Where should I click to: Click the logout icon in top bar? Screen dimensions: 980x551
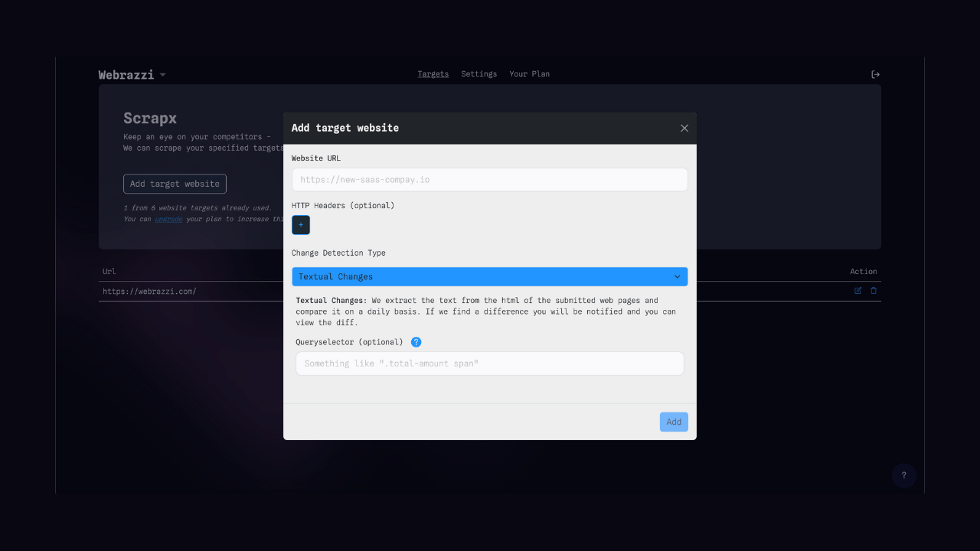click(x=876, y=74)
